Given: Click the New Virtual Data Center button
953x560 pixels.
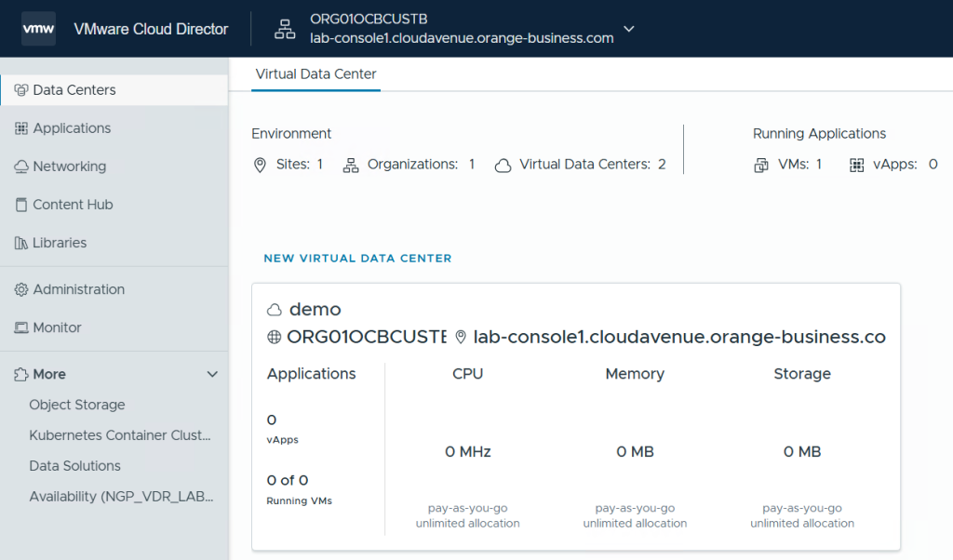Looking at the screenshot, I should click(357, 258).
